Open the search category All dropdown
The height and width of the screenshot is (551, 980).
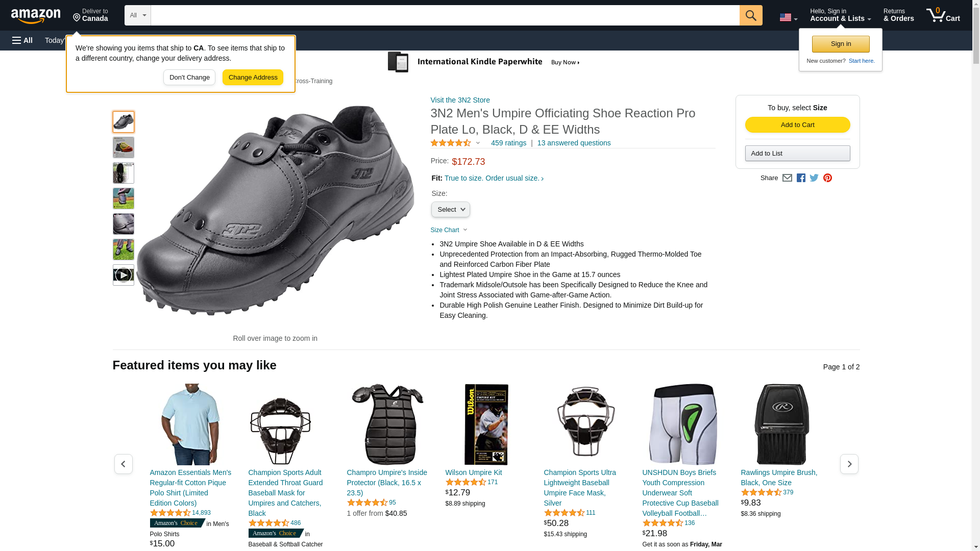(138, 15)
